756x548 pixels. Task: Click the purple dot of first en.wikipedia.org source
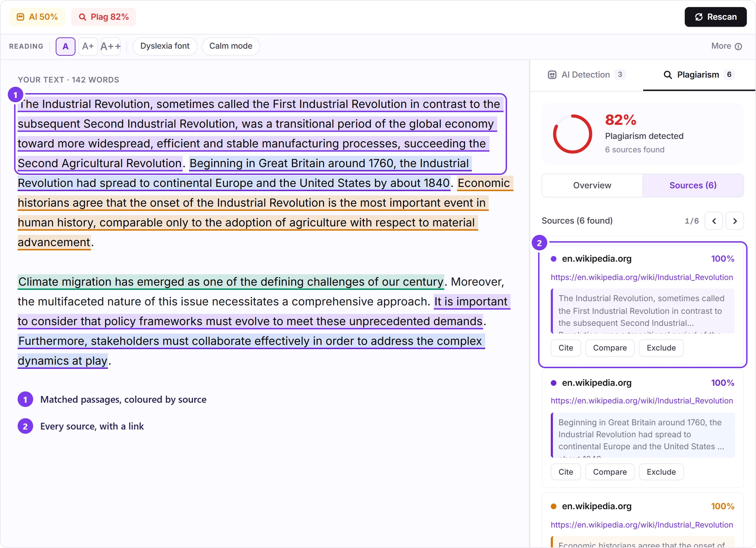[x=554, y=259]
